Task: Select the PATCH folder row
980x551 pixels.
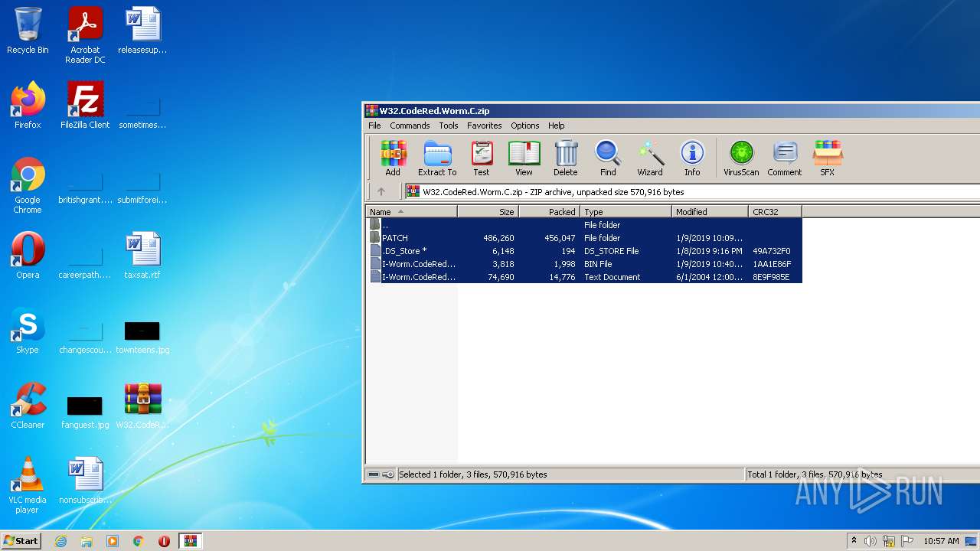Action: (584, 238)
